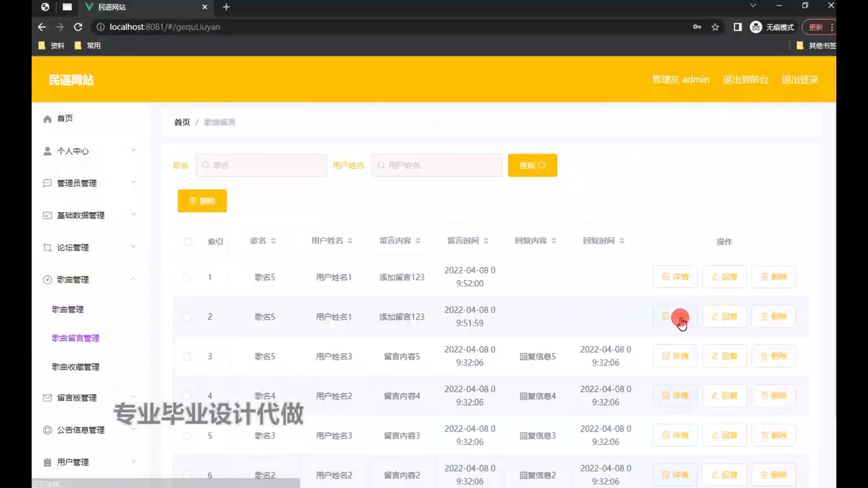Open 歌曲收藏管理 submenu item
The width and height of the screenshot is (868, 488).
tap(75, 367)
